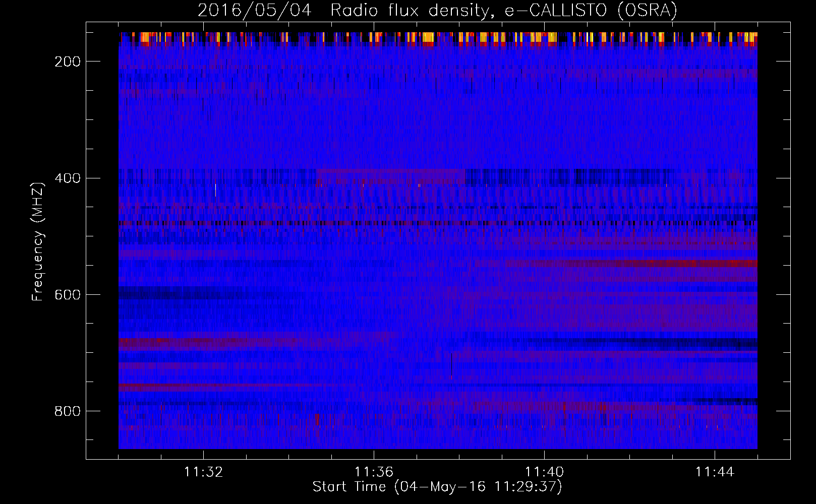Click the 800 frequency tick label
The image size is (816, 504).
tap(68, 411)
